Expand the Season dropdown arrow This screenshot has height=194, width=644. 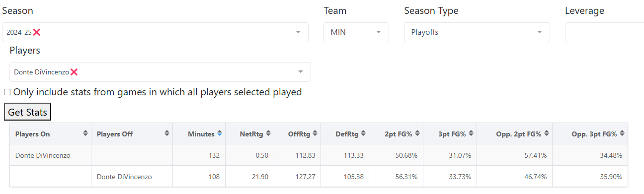click(298, 32)
